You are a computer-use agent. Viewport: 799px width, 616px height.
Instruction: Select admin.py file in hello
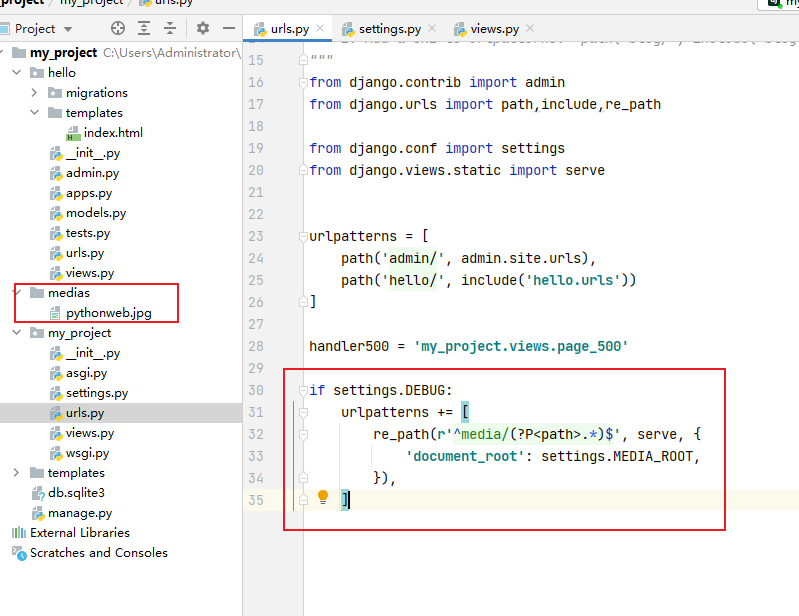pyautogui.click(x=85, y=173)
